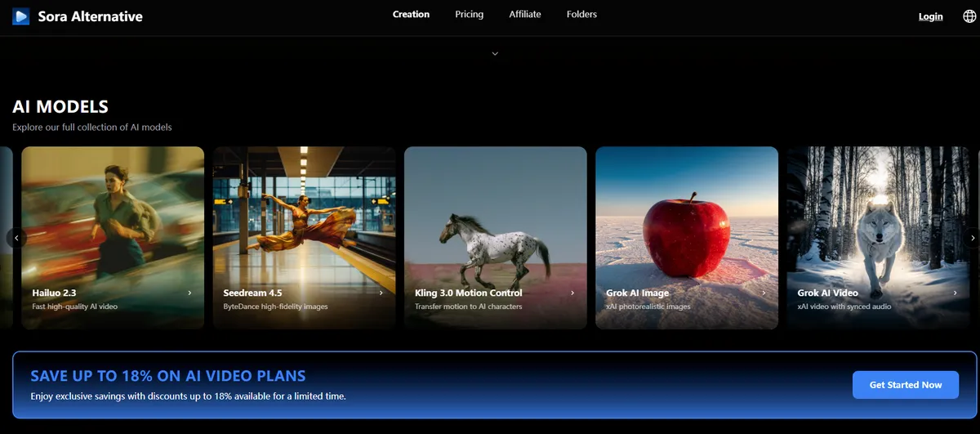The width and height of the screenshot is (980, 434).
Task: Open the Folders page
Action: [581, 15]
